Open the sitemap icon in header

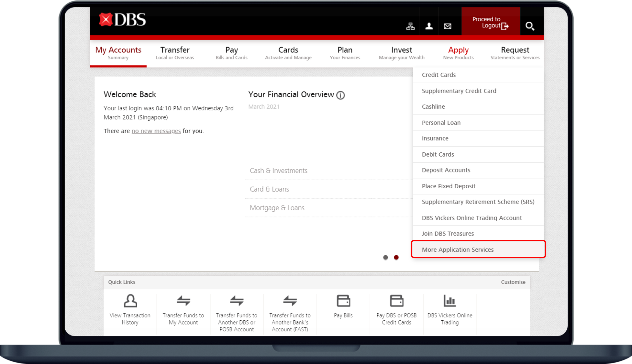[x=410, y=26]
